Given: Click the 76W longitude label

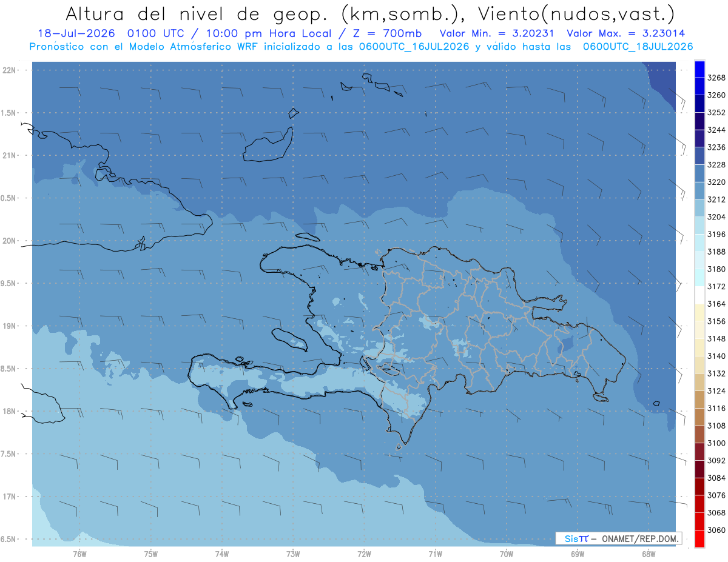Looking at the screenshot, I should 79,554.
